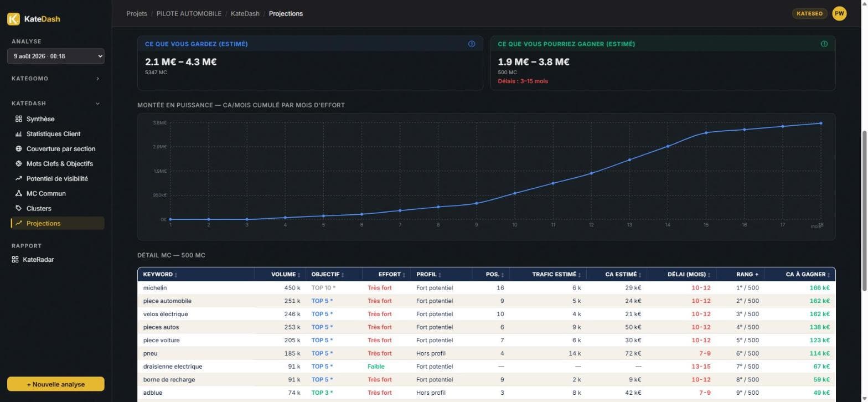
Task: Sort table by CA à gagner column
Action: (x=808, y=275)
